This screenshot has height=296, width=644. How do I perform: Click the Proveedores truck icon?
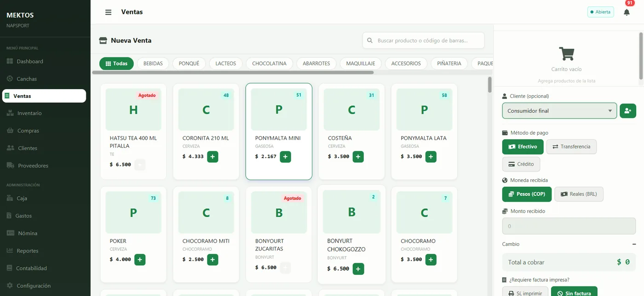coord(11,165)
